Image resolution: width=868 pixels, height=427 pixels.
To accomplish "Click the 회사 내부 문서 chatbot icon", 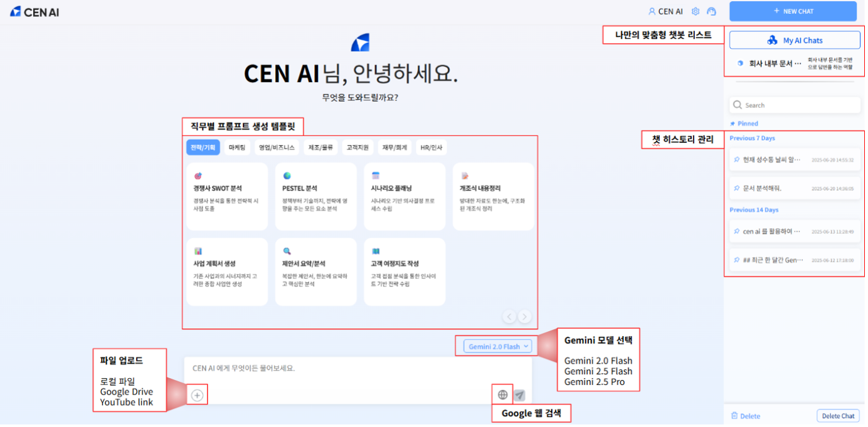I will [740, 63].
